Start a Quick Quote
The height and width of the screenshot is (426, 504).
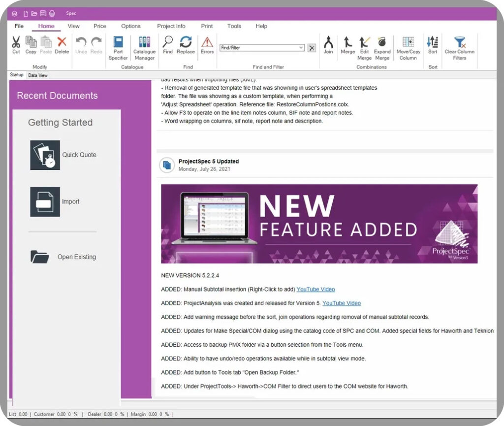pyautogui.click(x=45, y=155)
